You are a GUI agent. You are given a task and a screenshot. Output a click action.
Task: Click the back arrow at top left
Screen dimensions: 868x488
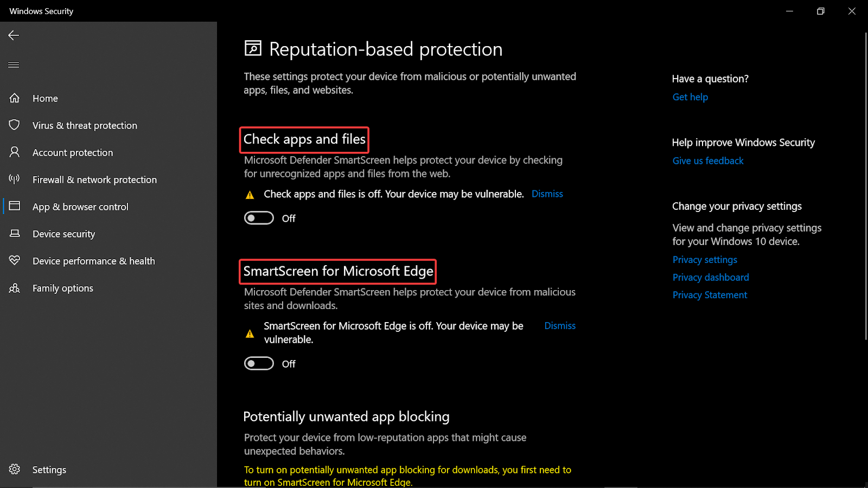[x=14, y=35]
